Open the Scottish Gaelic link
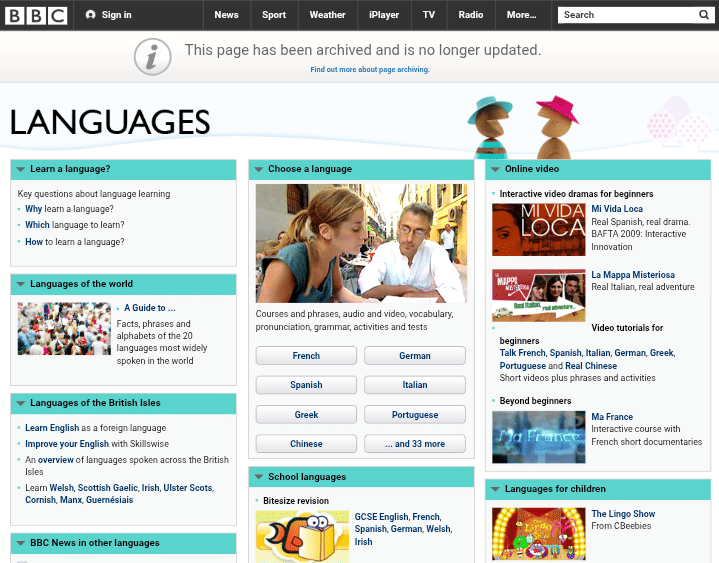The image size is (719, 563). coord(108,488)
